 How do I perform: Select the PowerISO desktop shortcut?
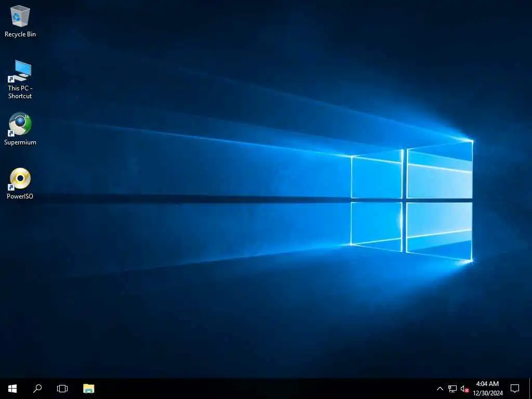tap(20, 183)
